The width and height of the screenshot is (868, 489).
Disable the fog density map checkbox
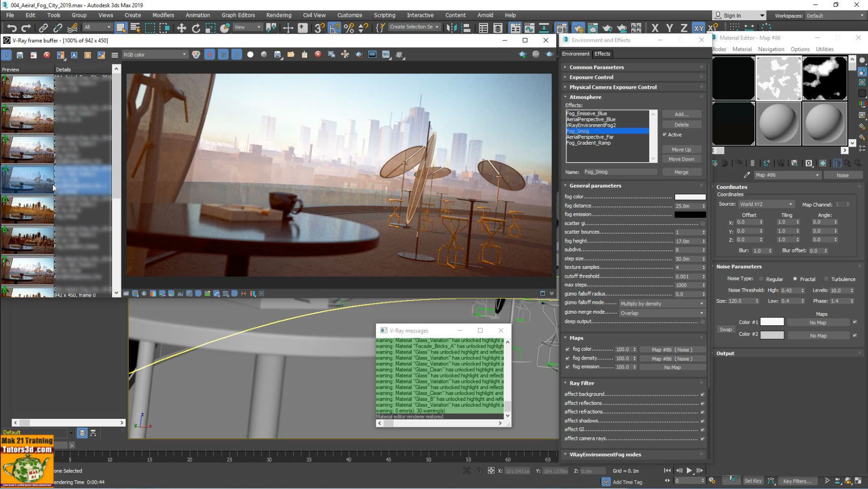(x=567, y=358)
